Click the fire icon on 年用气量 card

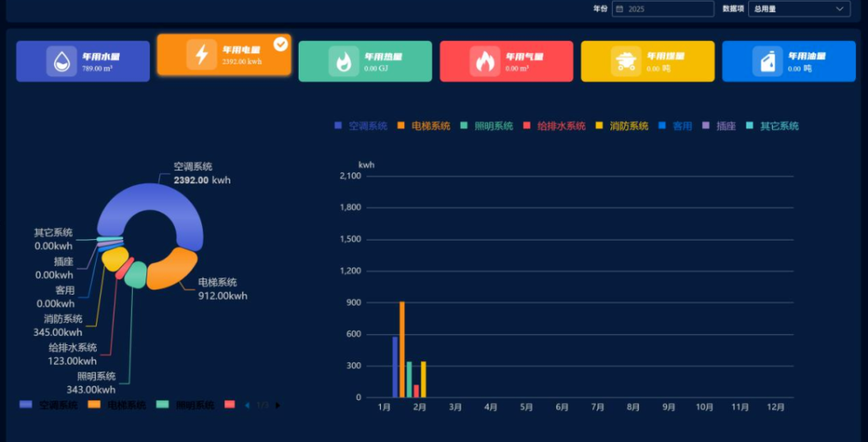tap(485, 62)
